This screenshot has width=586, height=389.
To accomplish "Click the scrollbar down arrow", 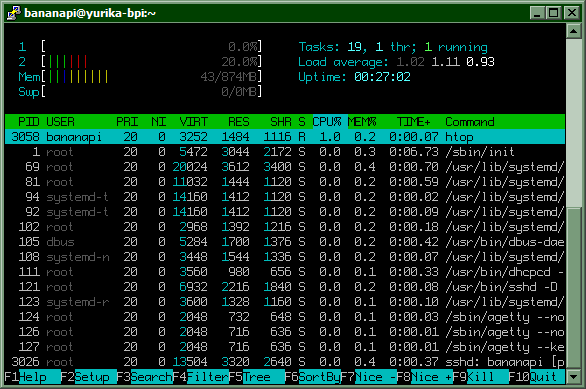I will coord(573,377).
